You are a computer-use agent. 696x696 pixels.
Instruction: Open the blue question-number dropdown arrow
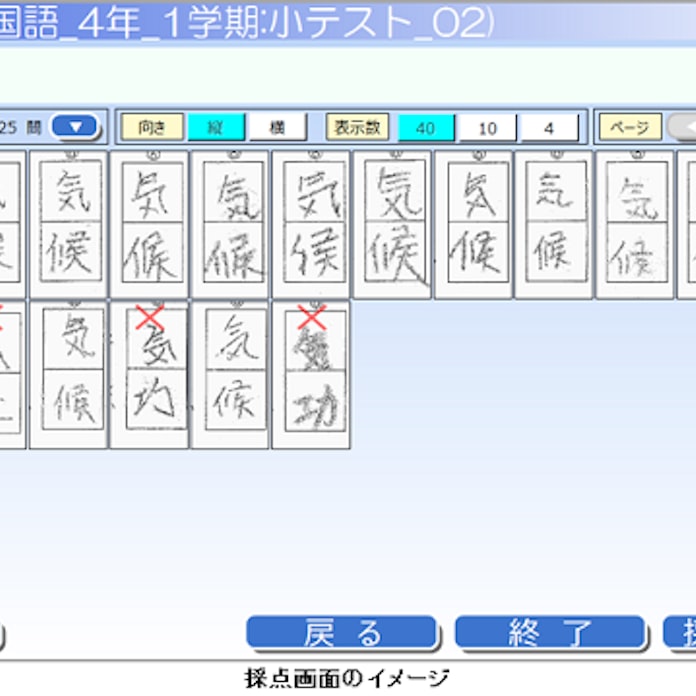click(75, 127)
